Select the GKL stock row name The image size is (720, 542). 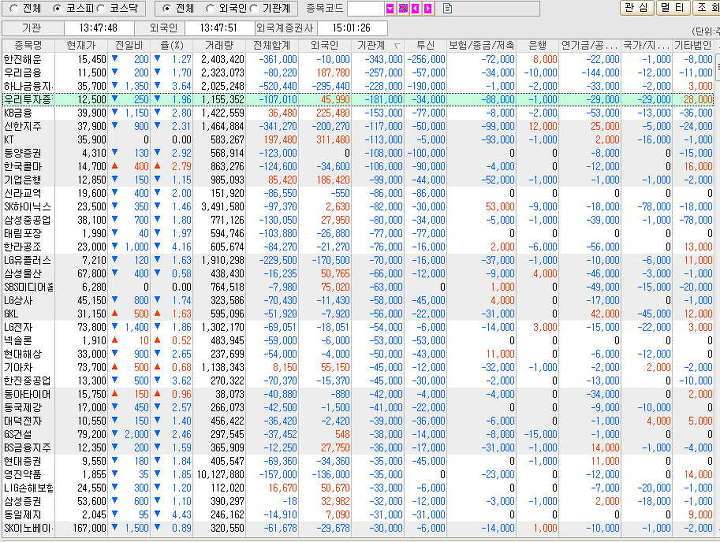click(11, 314)
